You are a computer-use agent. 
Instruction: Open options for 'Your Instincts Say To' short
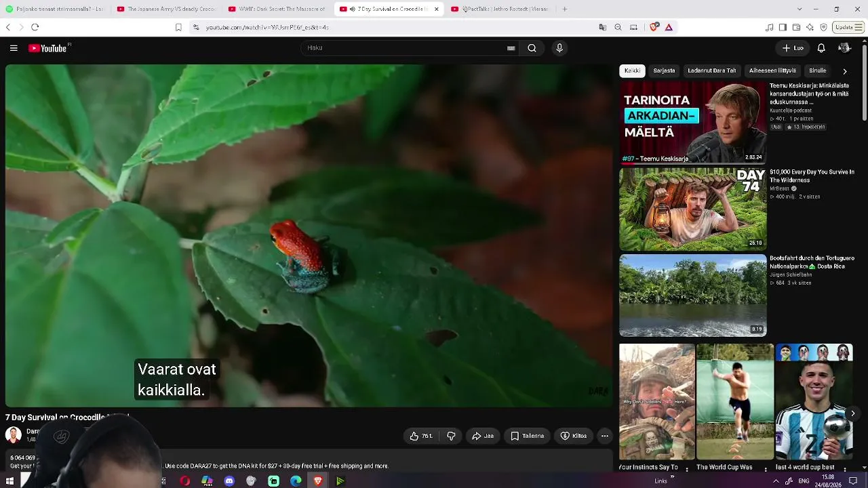[687, 468]
